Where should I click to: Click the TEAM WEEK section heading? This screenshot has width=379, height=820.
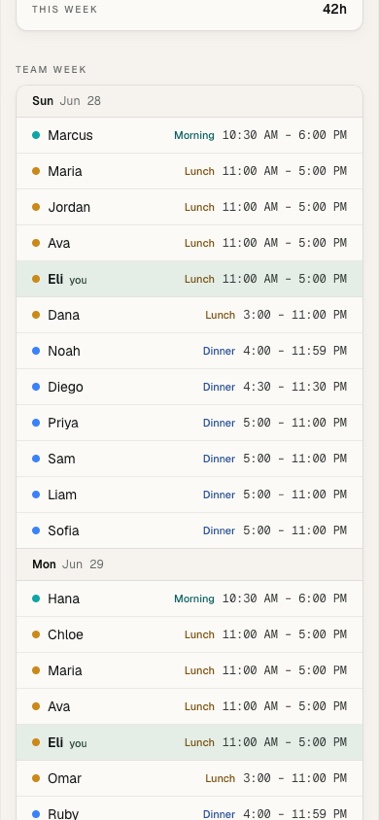click(x=51, y=70)
